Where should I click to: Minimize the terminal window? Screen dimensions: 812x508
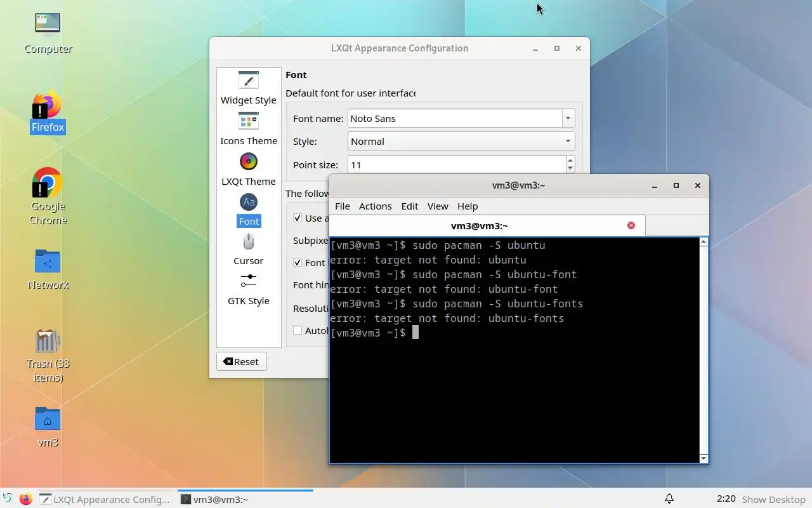[x=655, y=185]
